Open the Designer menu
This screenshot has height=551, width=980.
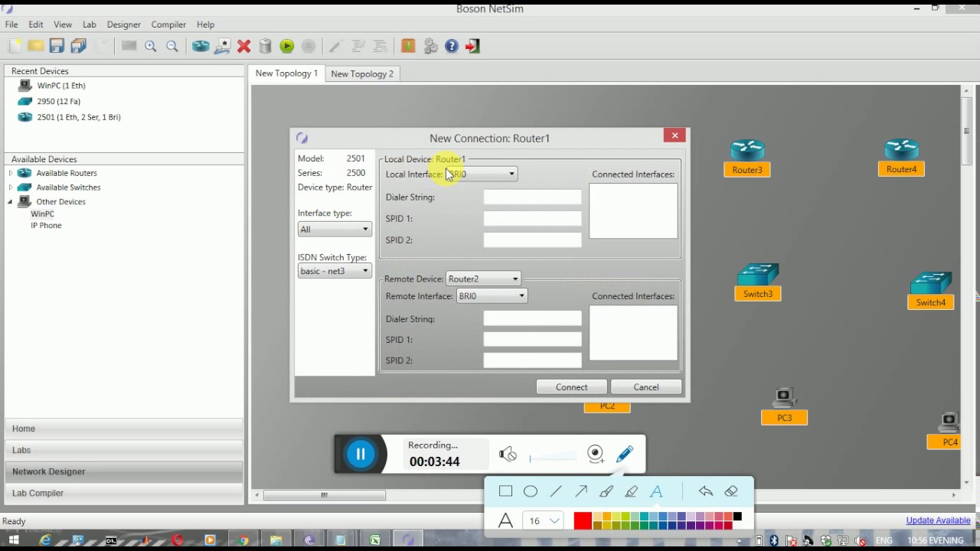pyautogui.click(x=123, y=24)
